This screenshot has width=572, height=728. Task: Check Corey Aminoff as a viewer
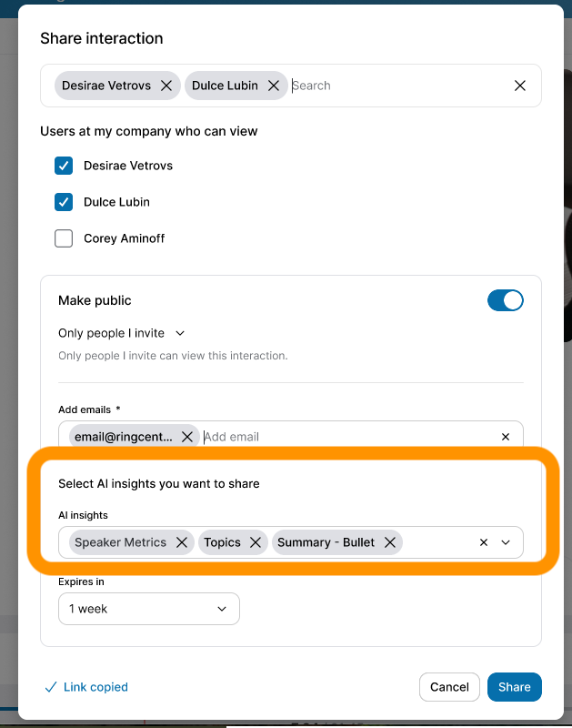click(x=64, y=238)
